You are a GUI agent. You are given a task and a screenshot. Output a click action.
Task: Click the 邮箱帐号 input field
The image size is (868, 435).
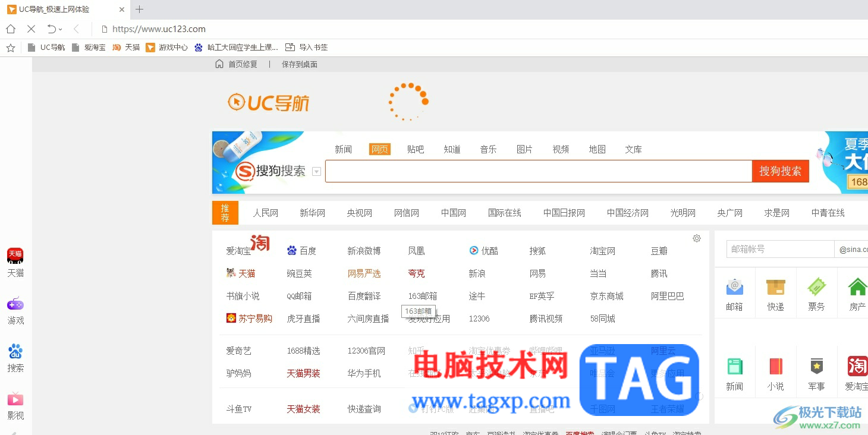[780, 249]
